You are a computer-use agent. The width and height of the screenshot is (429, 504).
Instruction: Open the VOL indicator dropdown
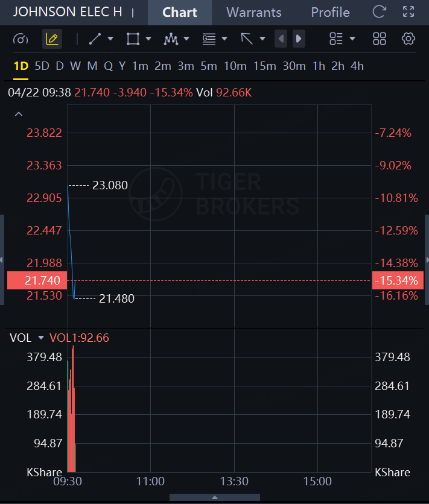(x=41, y=338)
